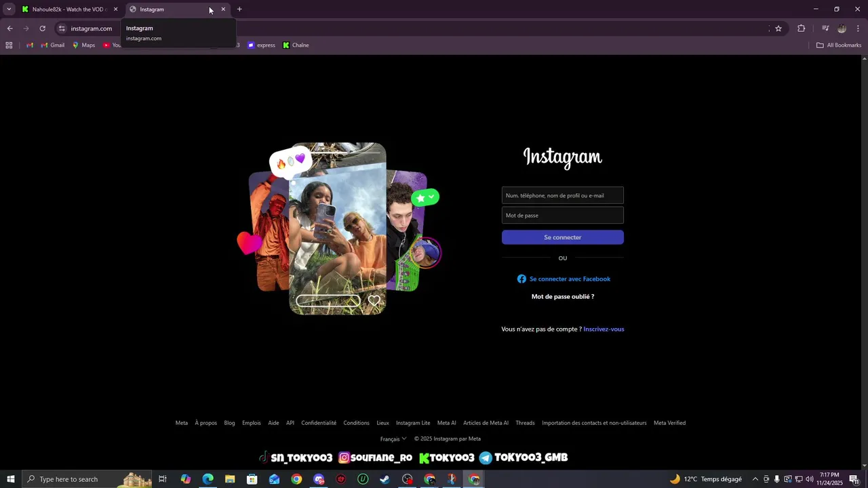Open the À propos footer link
This screenshot has width=868, height=488.
click(x=206, y=423)
